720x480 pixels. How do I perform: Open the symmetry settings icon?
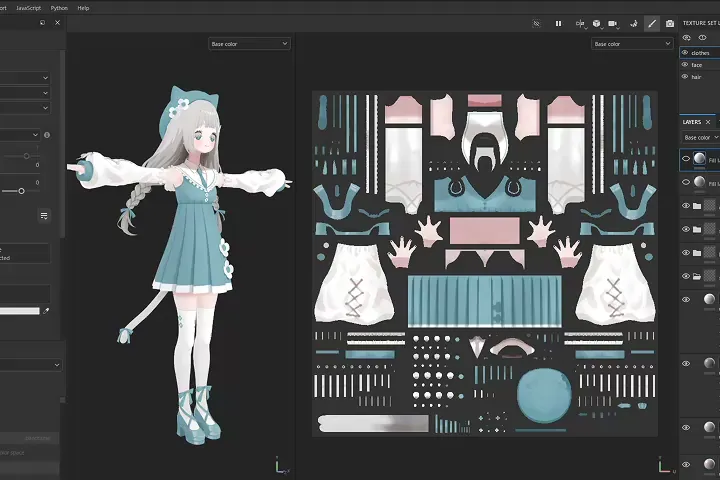click(x=578, y=22)
